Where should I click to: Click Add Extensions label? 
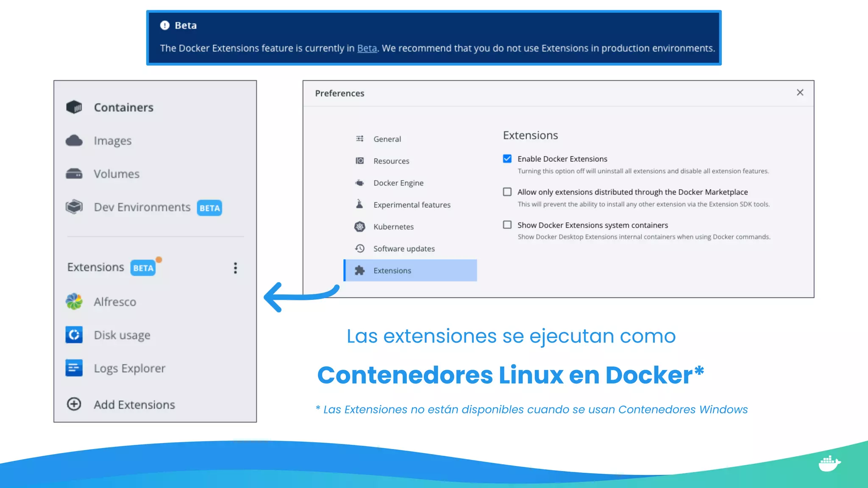pyautogui.click(x=134, y=405)
